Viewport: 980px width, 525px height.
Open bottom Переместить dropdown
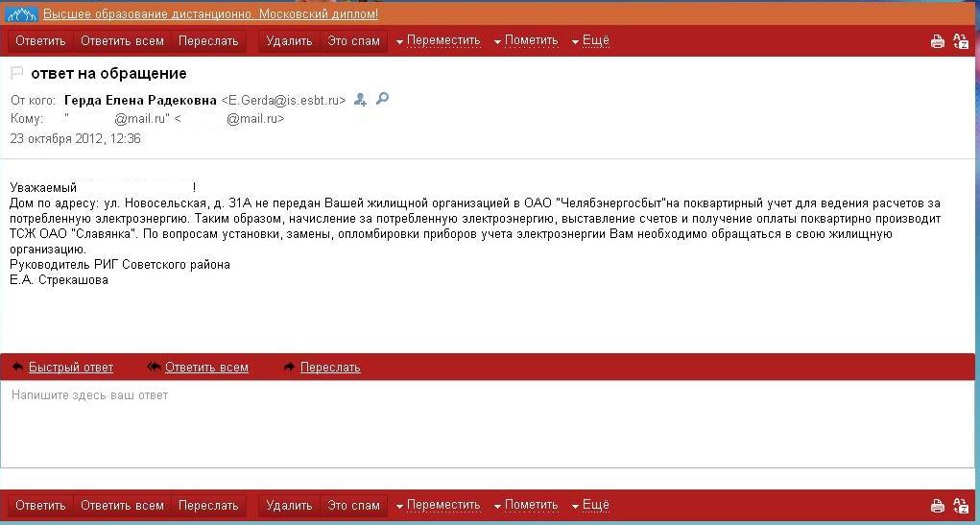tap(438, 506)
